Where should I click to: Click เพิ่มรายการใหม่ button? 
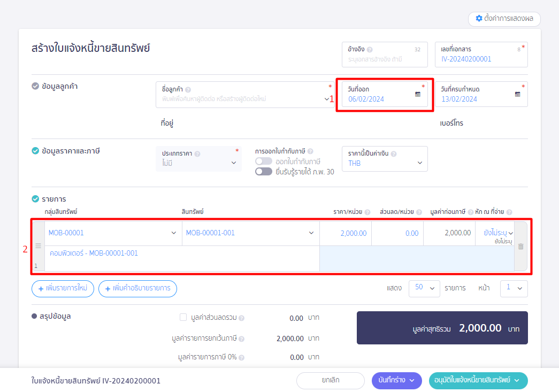[63, 288]
